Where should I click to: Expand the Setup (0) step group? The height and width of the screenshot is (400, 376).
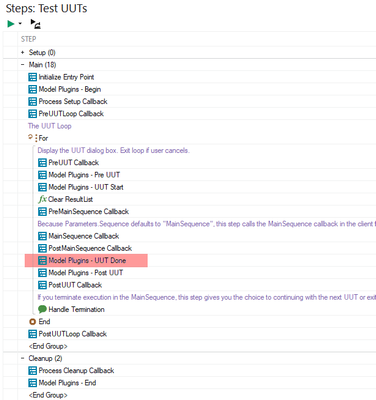point(23,52)
